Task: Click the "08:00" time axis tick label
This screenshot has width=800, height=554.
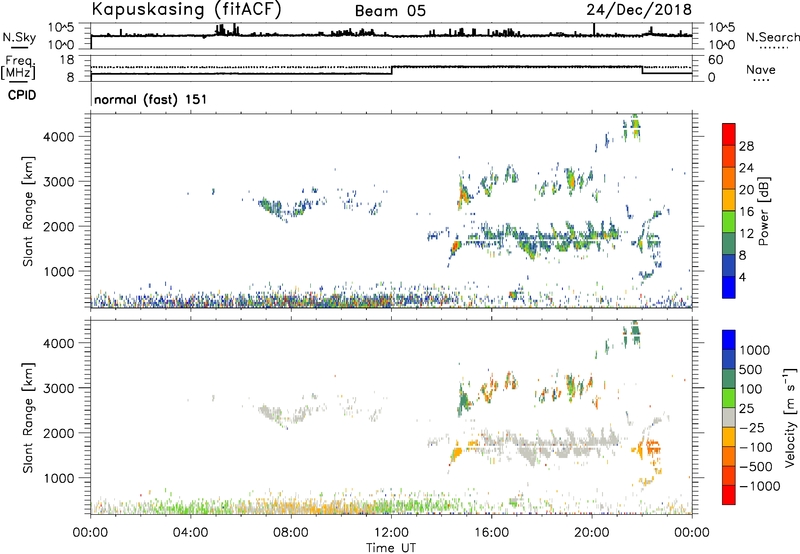Action: coord(291,533)
